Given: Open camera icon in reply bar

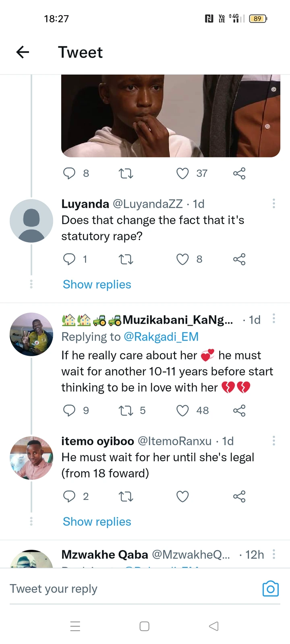Looking at the screenshot, I should click(270, 588).
